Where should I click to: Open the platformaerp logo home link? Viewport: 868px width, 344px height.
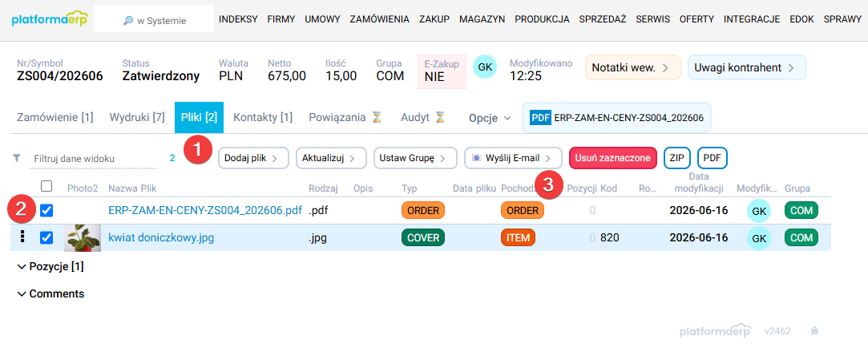[50, 19]
